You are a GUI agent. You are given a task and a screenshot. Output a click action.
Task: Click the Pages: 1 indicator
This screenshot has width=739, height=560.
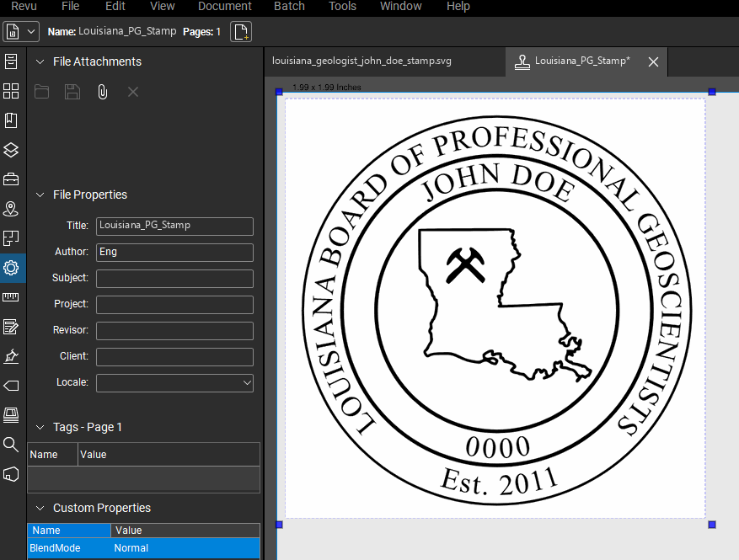tap(201, 31)
